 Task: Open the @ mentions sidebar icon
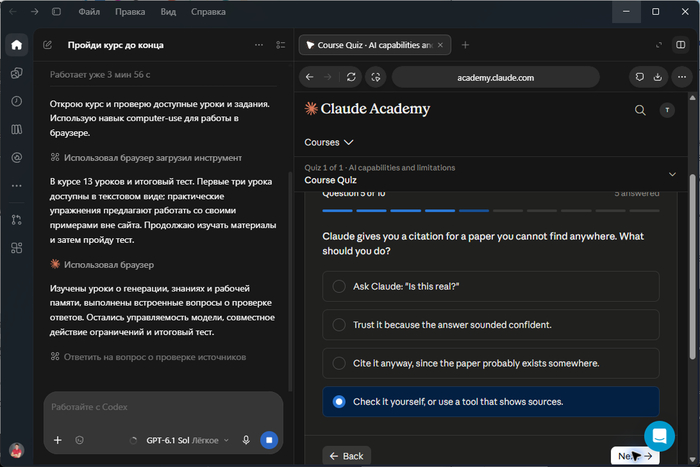pos(17,158)
